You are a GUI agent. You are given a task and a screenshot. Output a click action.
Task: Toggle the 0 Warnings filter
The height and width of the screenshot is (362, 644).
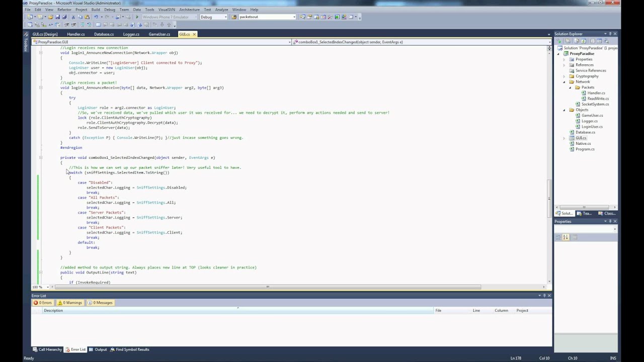coord(70,303)
